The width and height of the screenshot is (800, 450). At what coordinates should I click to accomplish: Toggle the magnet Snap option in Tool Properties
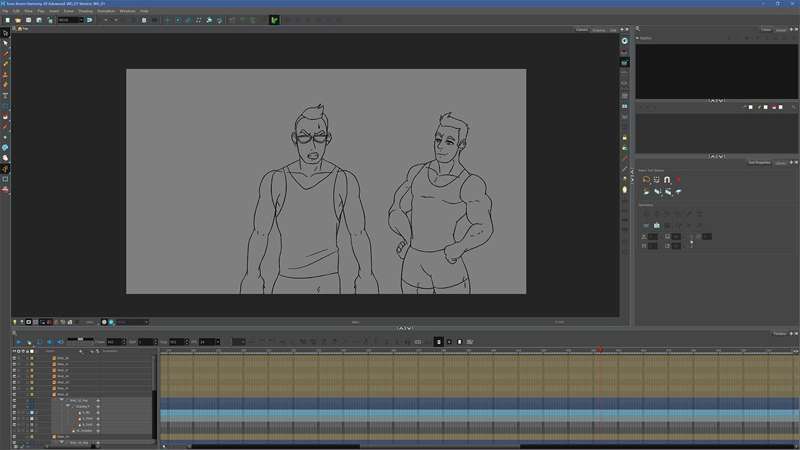pos(667,180)
